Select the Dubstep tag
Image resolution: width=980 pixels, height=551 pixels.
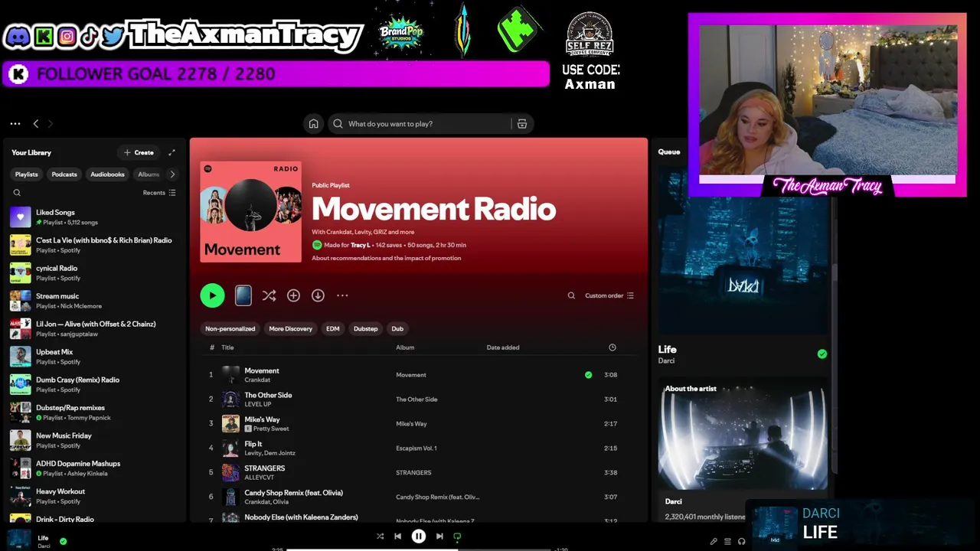point(365,329)
